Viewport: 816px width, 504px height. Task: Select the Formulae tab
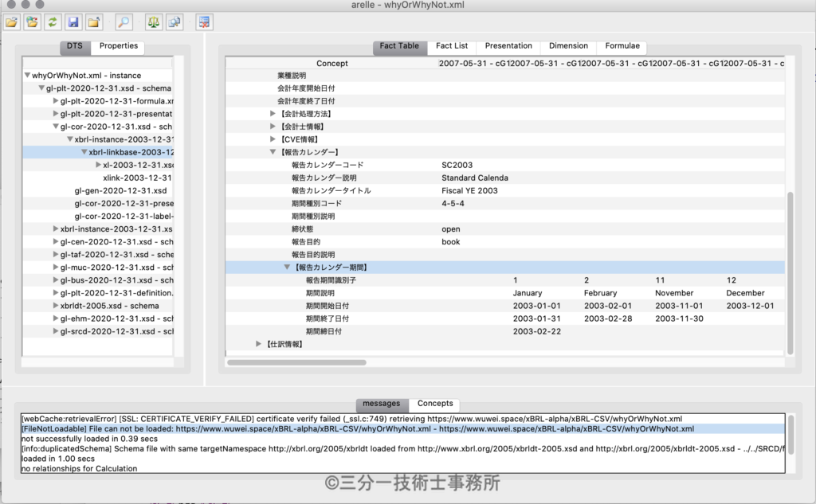pyautogui.click(x=622, y=46)
